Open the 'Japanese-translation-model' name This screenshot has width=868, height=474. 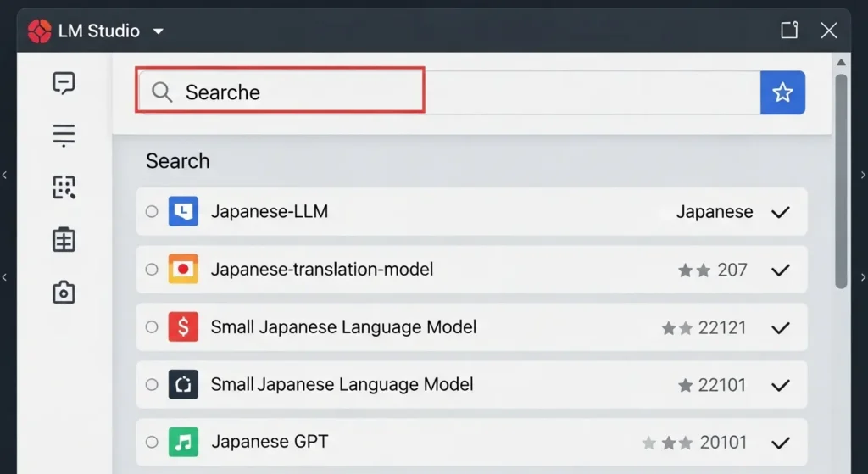tap(322, 269)
